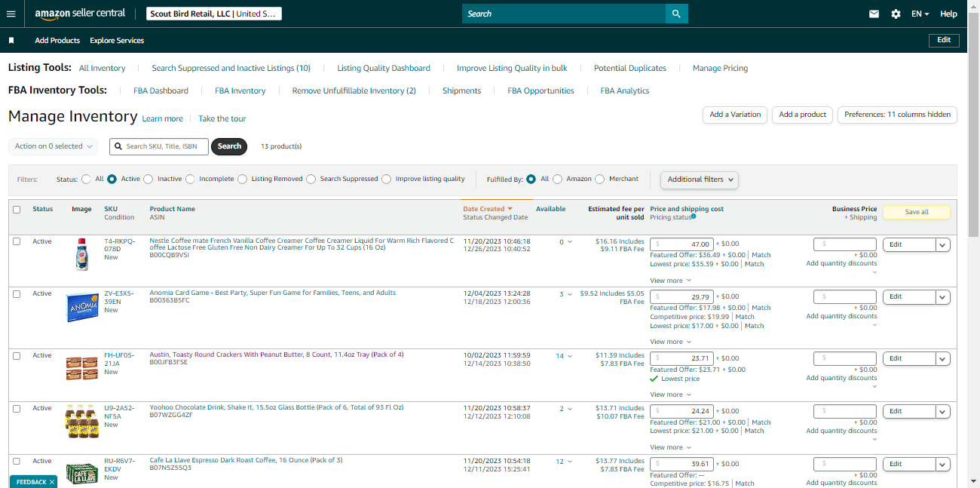Open the Shipments tool
This screenshot has width=980, height=488.
[x=462, y=91]
